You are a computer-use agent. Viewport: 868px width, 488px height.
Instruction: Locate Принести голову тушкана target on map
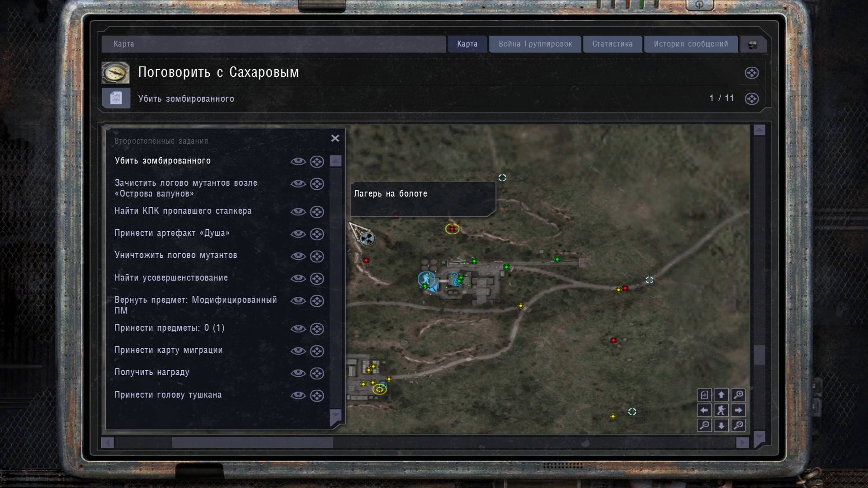tap(317, 396)
